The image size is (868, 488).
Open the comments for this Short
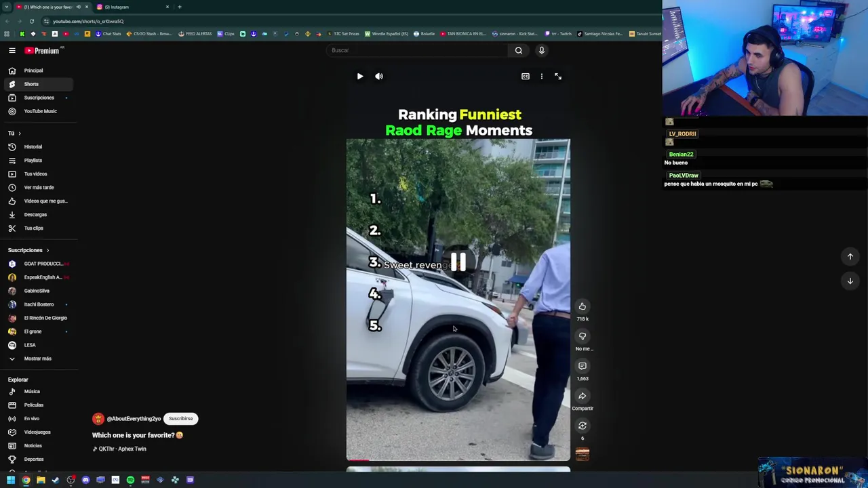click(x=582, y=366)
